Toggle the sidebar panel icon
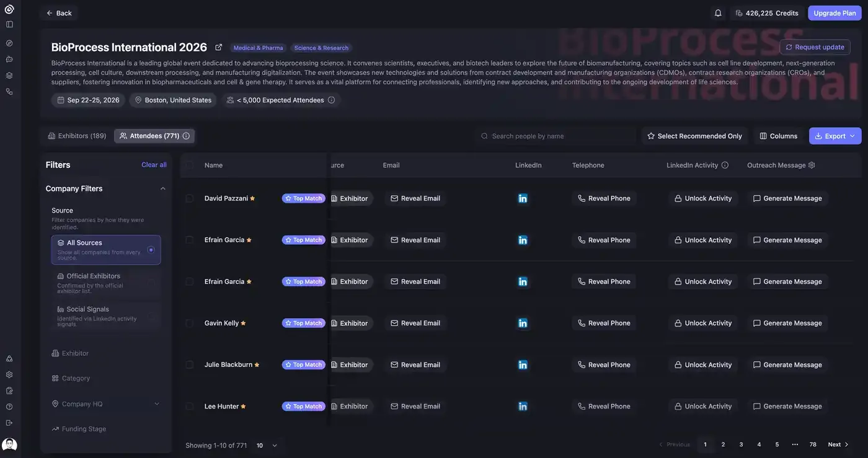The image size is (868, 458). [9, 24]
